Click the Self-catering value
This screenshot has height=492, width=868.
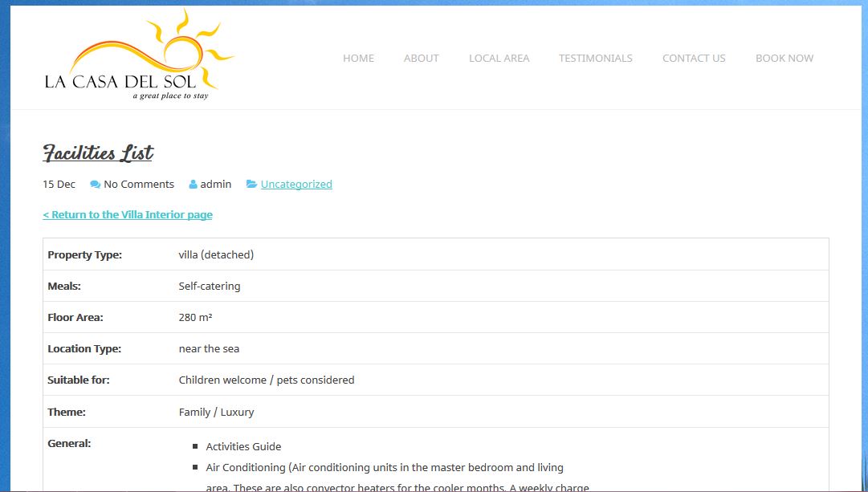coord(210,286)
